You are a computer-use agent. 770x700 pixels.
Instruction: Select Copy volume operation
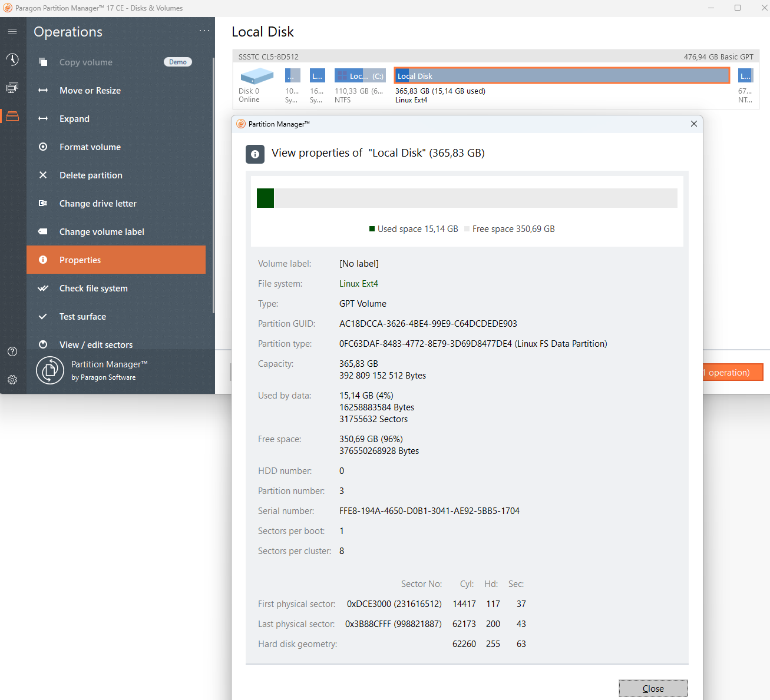(x=116, y=62)
